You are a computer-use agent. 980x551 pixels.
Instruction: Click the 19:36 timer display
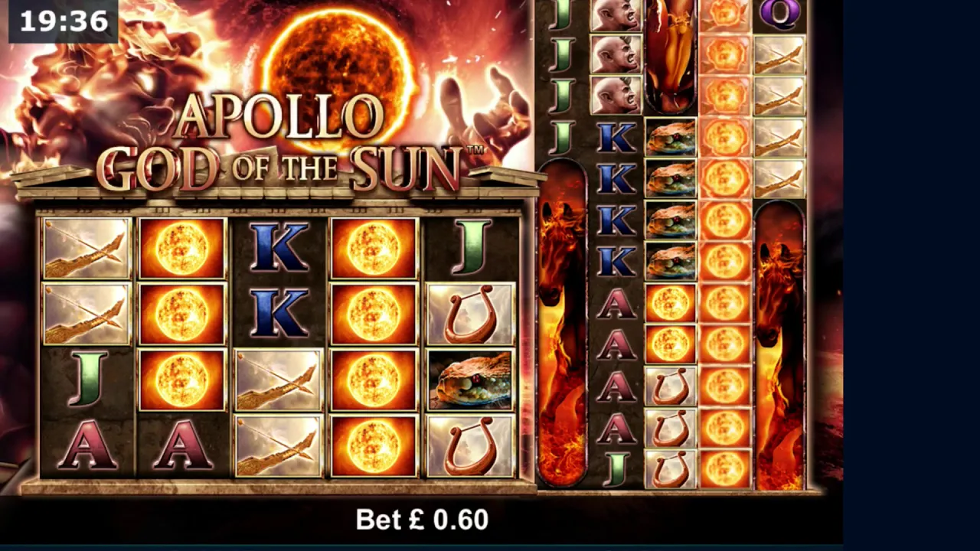[x=64, y=21]
